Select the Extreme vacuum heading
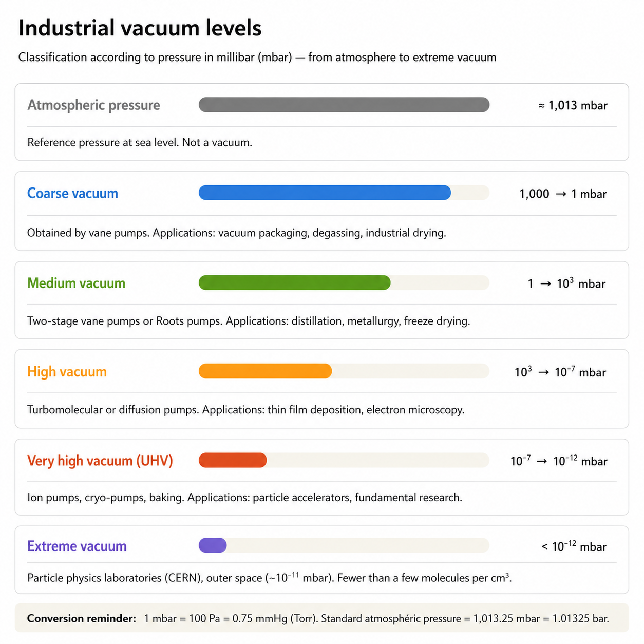This screenshot has height=644, width=644. coord(77,546)
